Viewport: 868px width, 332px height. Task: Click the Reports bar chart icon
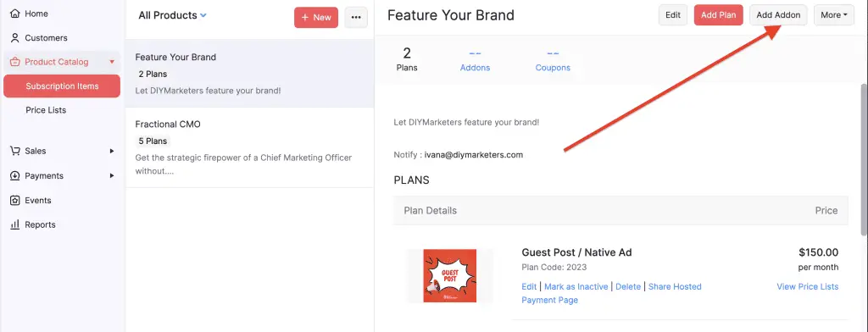click(15, 224)
